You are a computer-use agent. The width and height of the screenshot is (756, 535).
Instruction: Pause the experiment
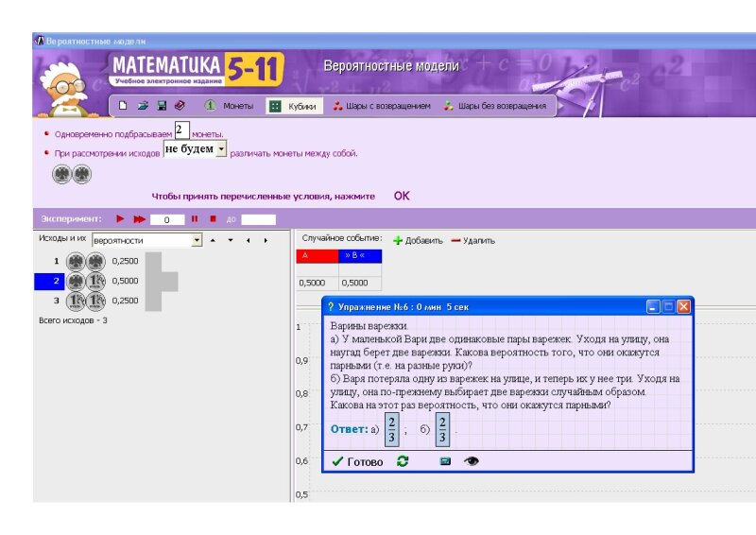click(195, 218)
